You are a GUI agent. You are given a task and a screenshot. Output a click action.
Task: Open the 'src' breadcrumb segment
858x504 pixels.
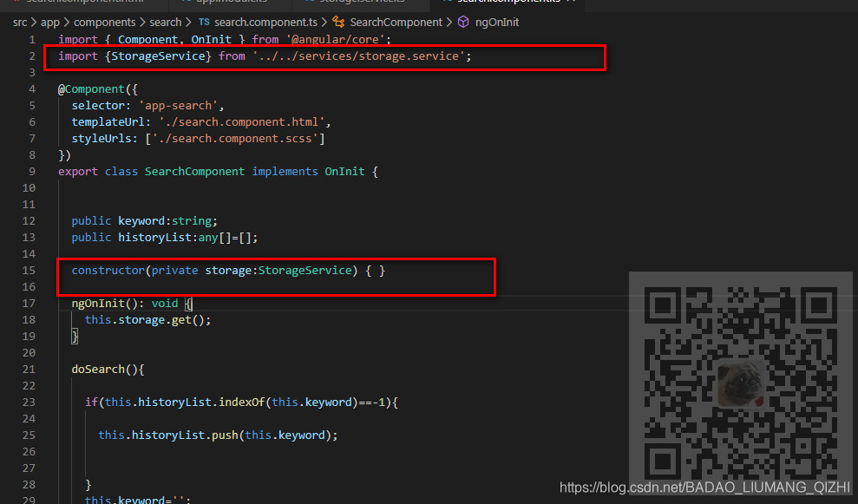[20, 23]
